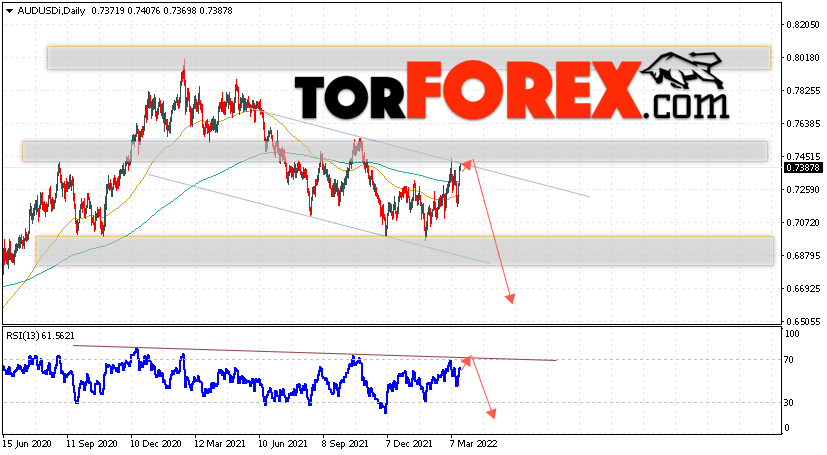Click the 10 Jun 2021 date label

pos(284,444)
